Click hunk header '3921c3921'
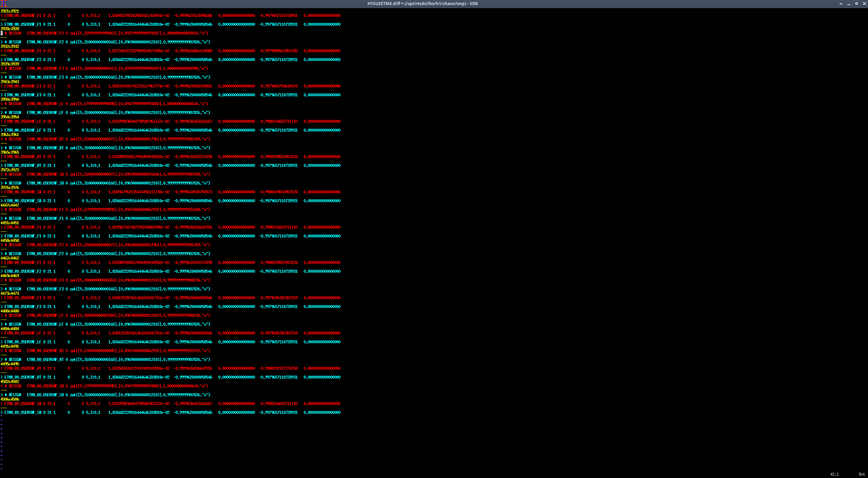The image size is (868, 478). (x=10, y=11)
